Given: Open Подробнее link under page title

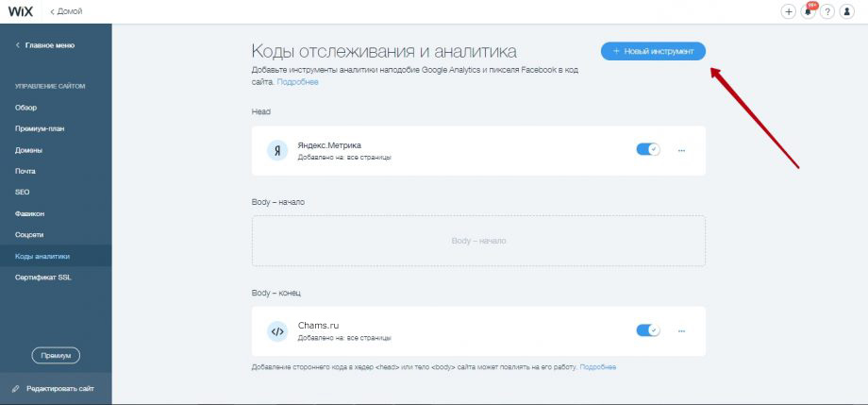Looking at the screenshot, I should pos(297,82).
